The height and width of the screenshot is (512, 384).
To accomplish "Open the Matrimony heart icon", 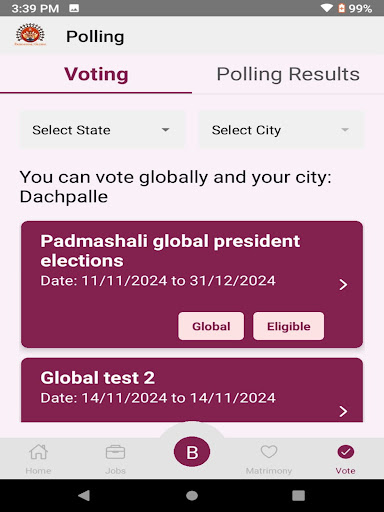I will point(269,452).
